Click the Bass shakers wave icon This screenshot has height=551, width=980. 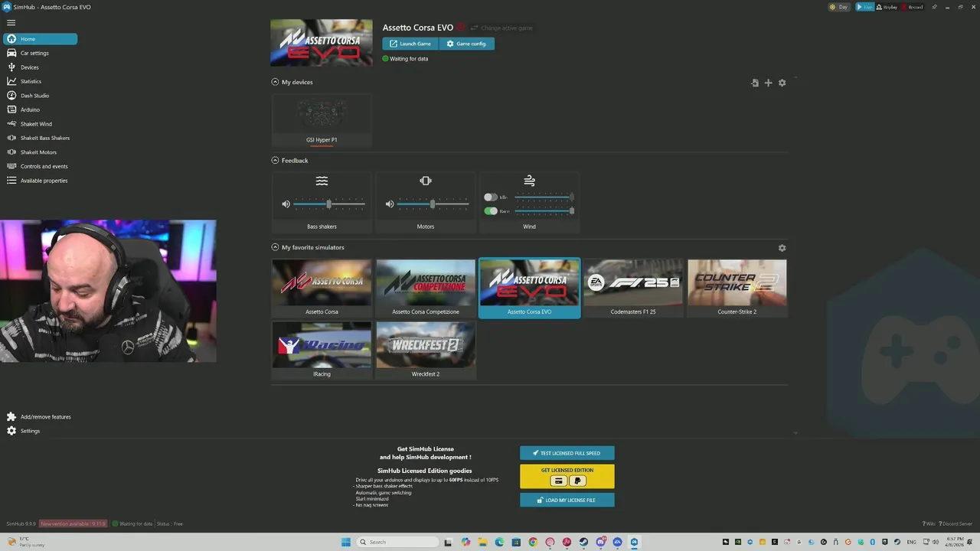click(x=322, y=181)
